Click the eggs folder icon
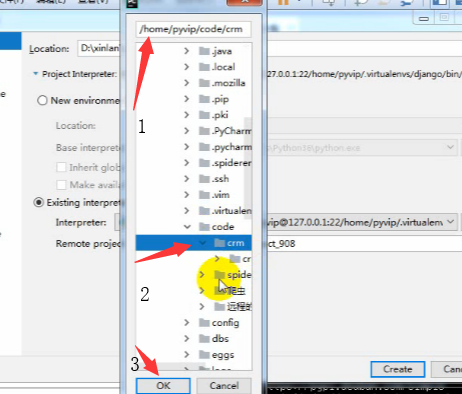The height and width of the screenshot is (394, 462). pyautogui.click(x=204, y=355)
